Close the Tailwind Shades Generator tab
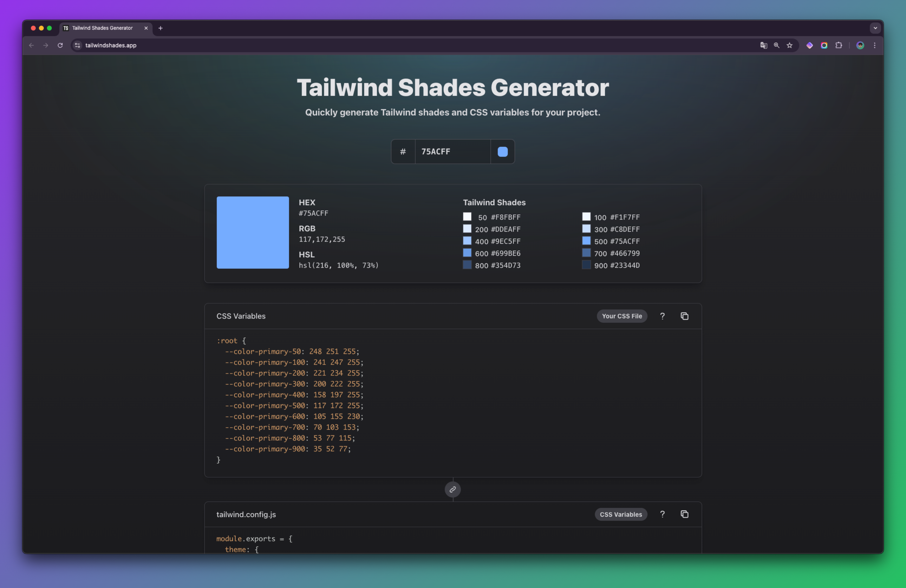The image size is (906, 588). (x=146, y=28)
